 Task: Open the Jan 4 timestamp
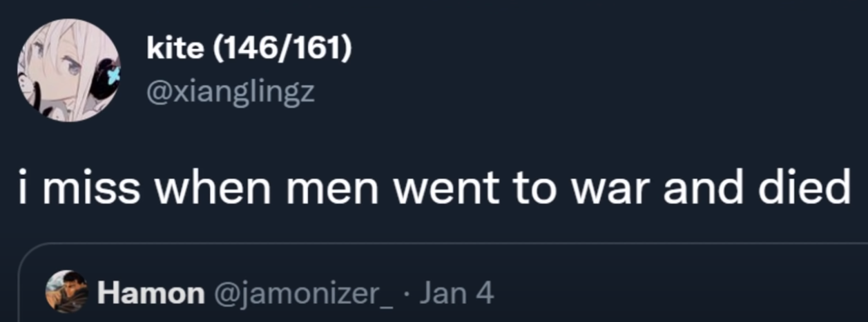pyautogui.click(x=456, y=294)
